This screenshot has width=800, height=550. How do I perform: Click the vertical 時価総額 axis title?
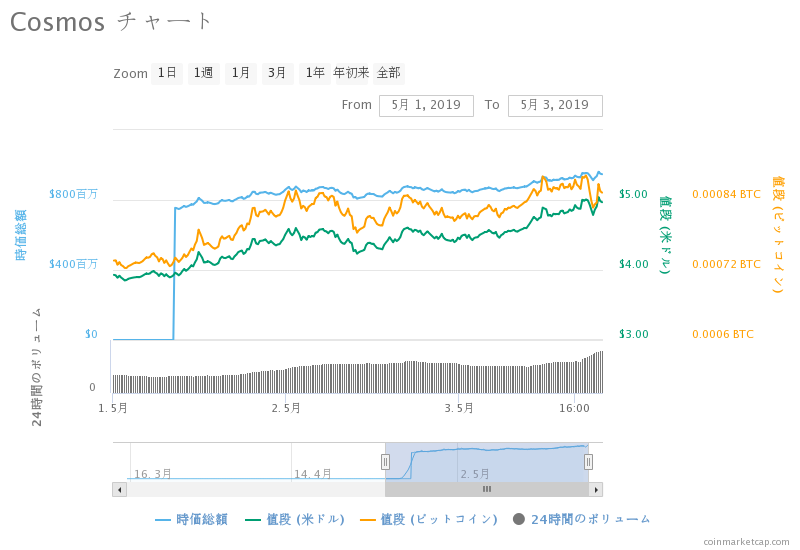coord(20,235)
